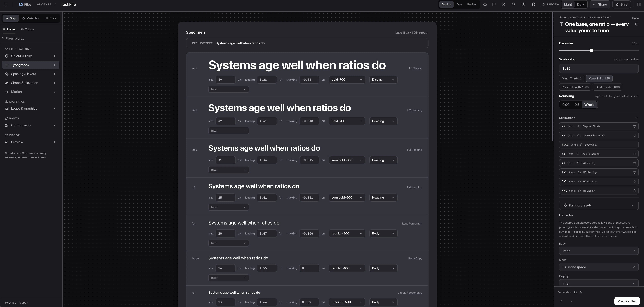Click the Share button
The image size is (644, 307).
coord(600,5)
